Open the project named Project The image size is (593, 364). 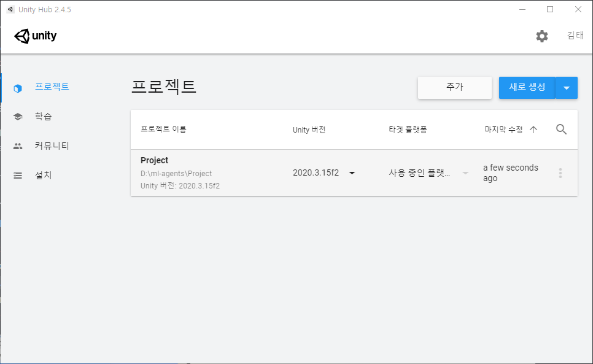tap(154, 160)
